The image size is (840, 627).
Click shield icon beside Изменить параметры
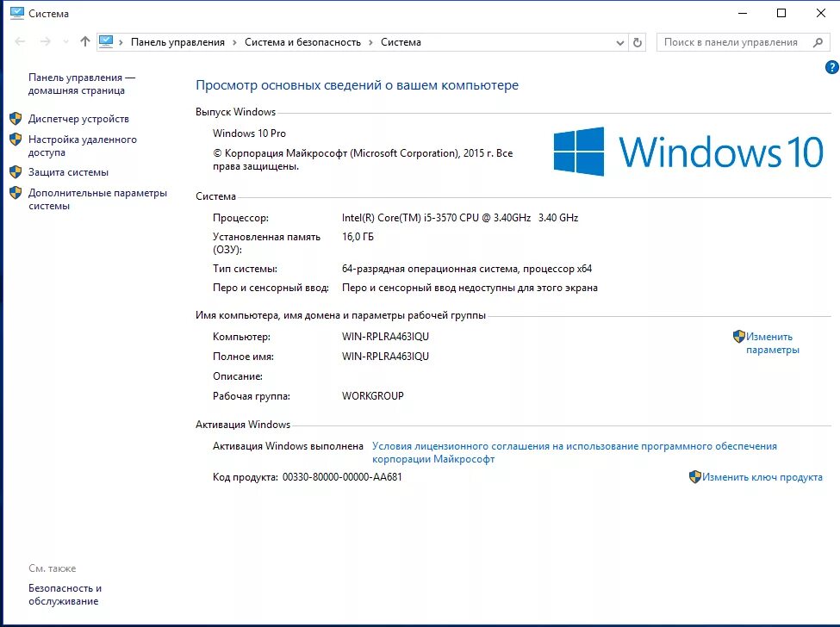(739, 336)
